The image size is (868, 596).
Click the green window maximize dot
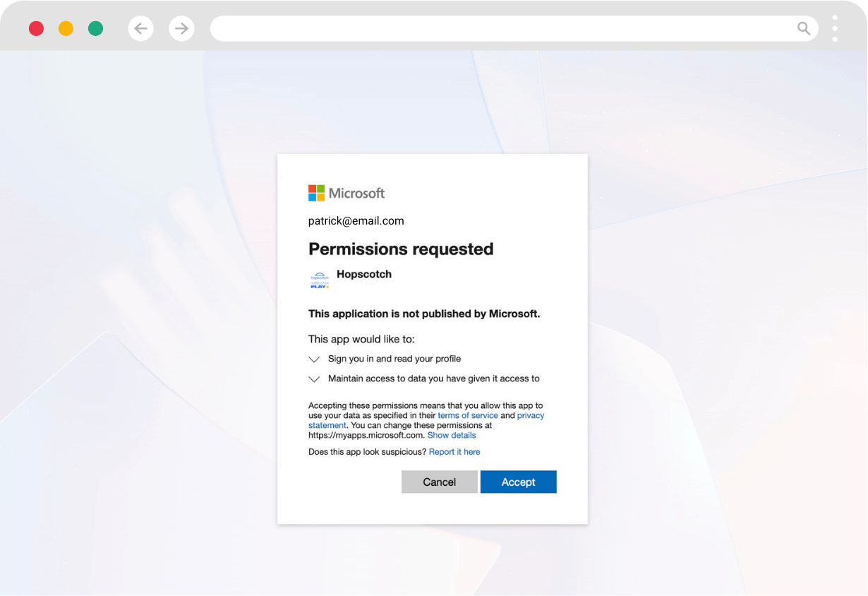pyautogui.click(x=95, y=28)
